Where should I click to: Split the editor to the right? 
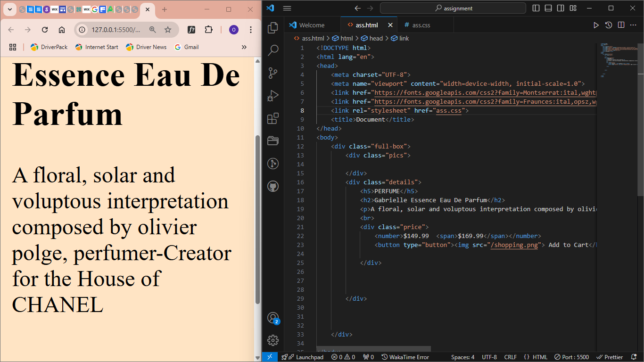tap(621, 25)
